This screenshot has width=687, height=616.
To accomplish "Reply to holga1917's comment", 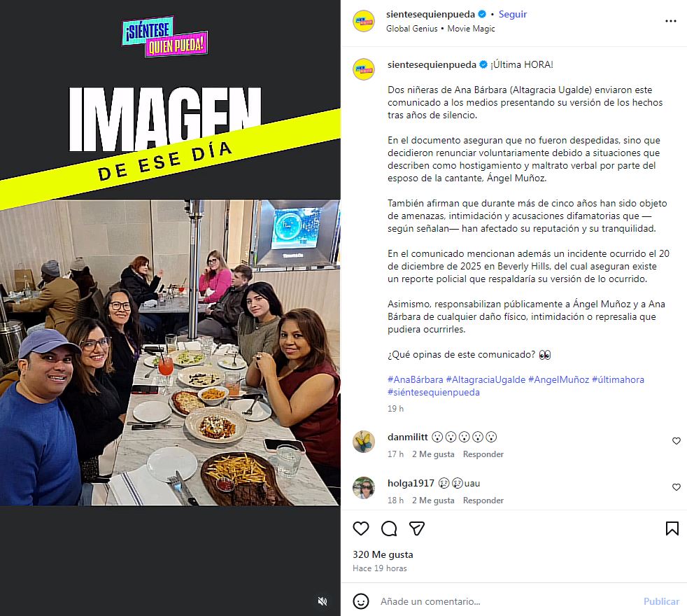I will tap(483, 500).
